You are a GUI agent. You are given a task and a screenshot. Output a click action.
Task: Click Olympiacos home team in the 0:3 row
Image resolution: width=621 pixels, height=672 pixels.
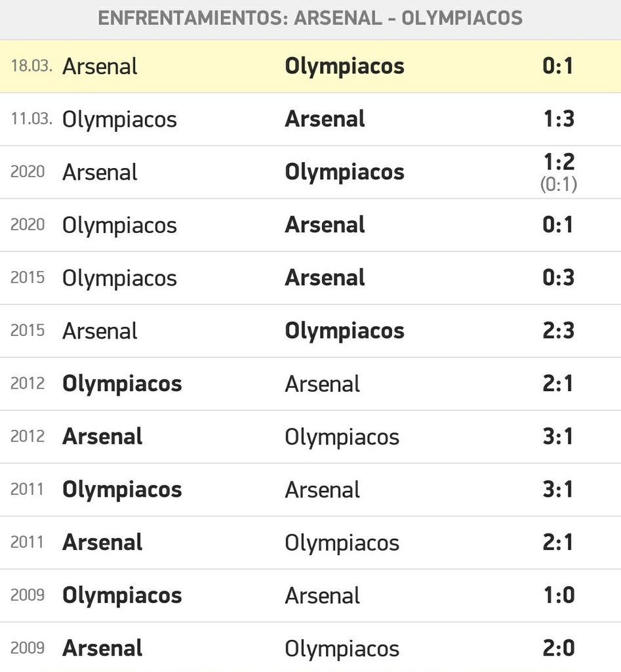pyautogui.click(x=119, y=278)
